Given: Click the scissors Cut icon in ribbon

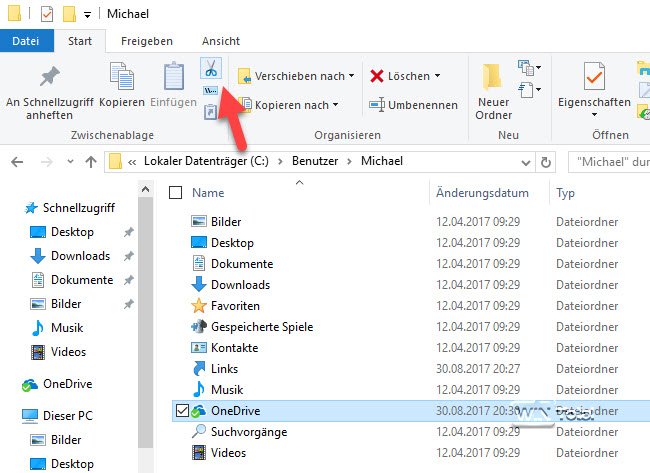Looking at the screenshot, I should click(211, 68).
